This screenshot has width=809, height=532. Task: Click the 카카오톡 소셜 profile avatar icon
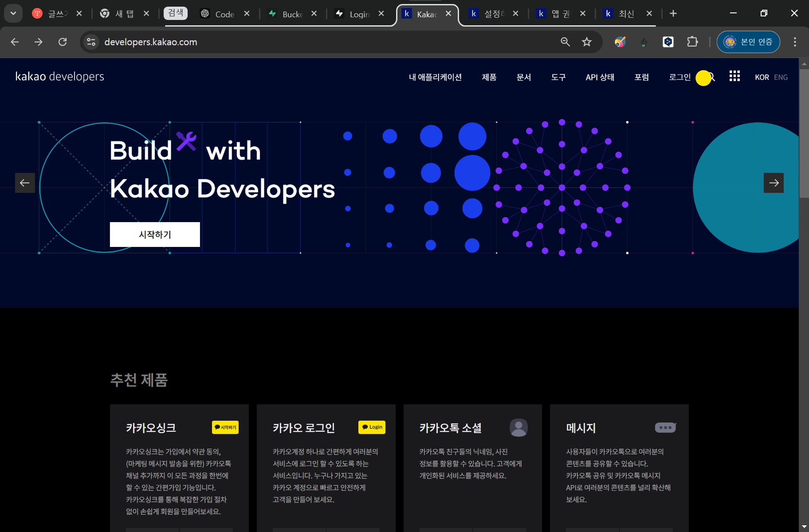point(518,428)
